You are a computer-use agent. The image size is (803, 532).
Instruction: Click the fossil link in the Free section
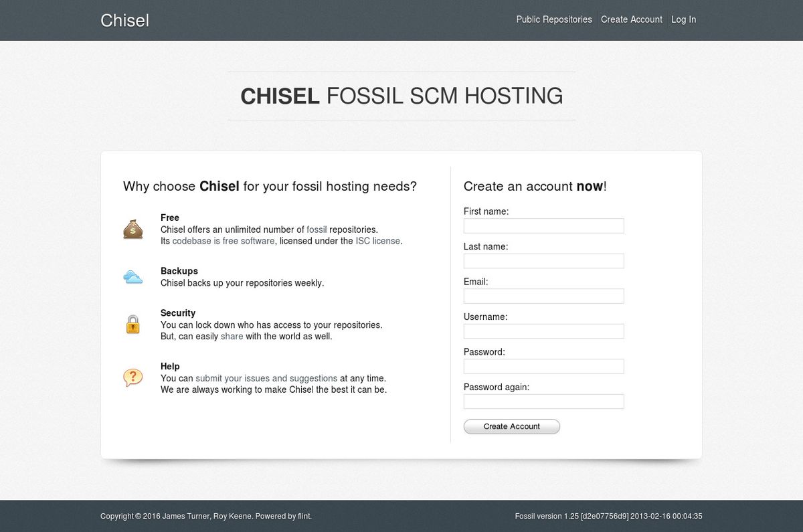click(x=317, y=229)
